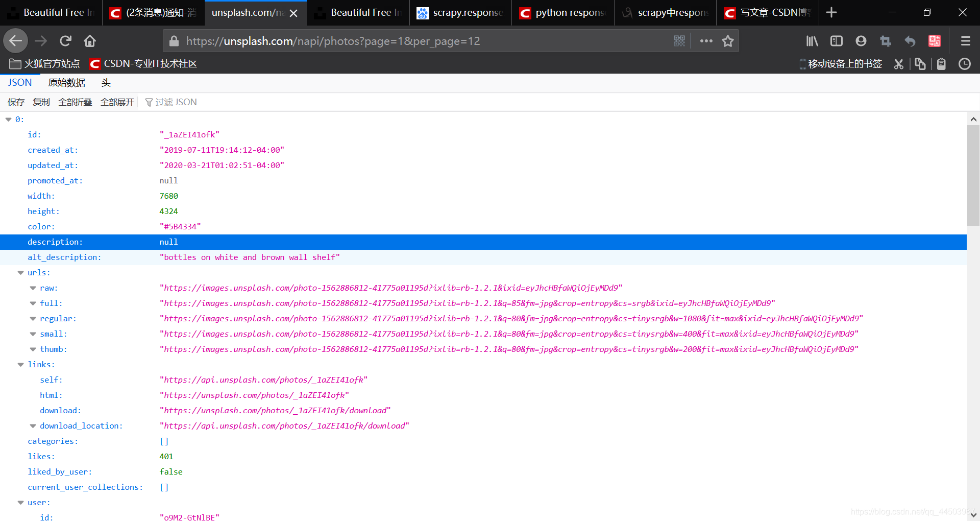Click the likes value 401
980x521 pixels.
tap(166, 457)
